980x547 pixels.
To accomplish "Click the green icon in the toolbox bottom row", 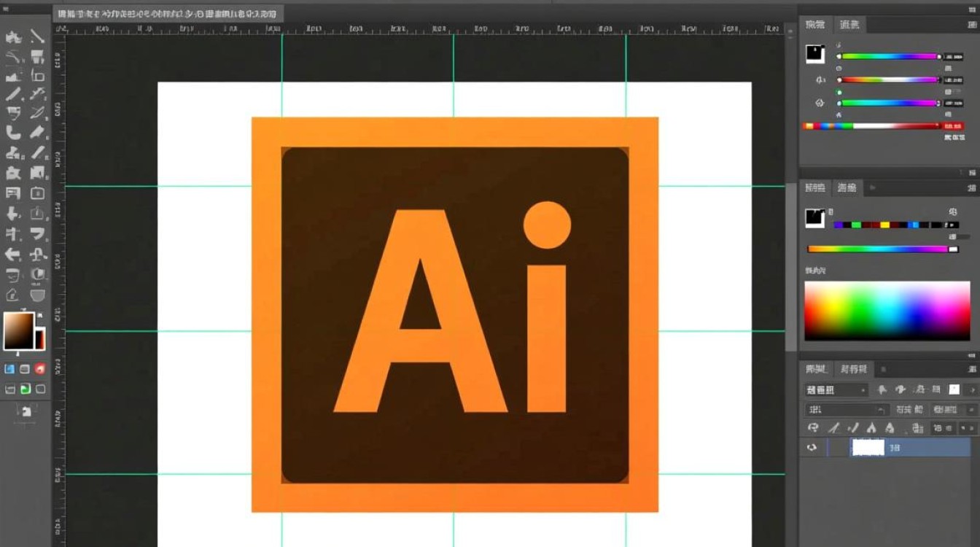I will (x=25, y=389).
